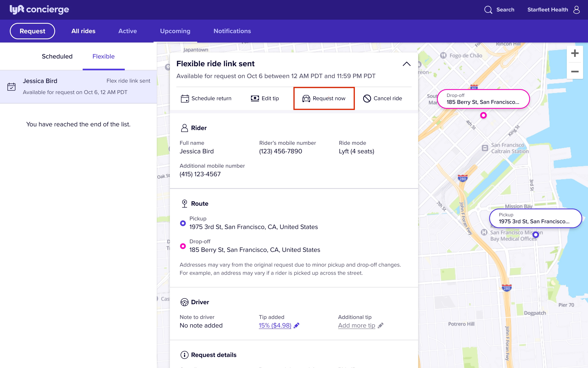Open the 15% ($4.98) tip link

(x=275, y=325)
